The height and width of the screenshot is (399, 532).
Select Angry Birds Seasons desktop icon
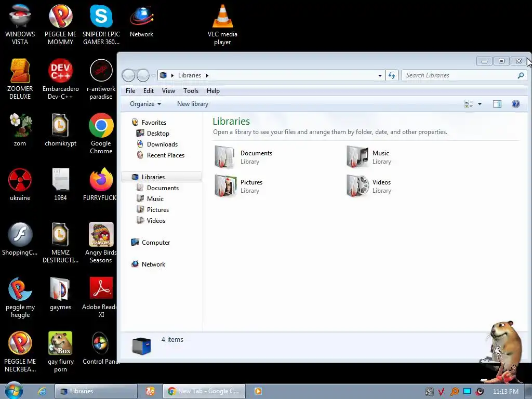point(101,243)
